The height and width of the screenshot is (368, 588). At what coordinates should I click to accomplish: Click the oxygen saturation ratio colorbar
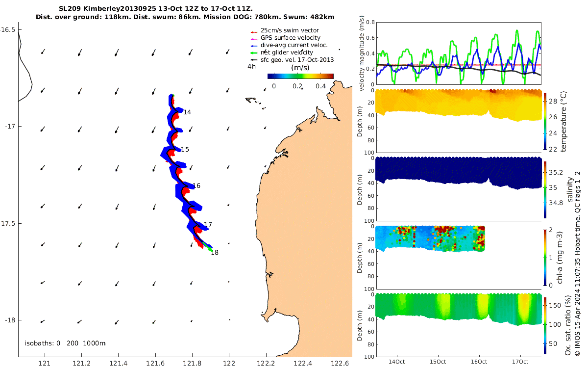[x=545, y=325]
